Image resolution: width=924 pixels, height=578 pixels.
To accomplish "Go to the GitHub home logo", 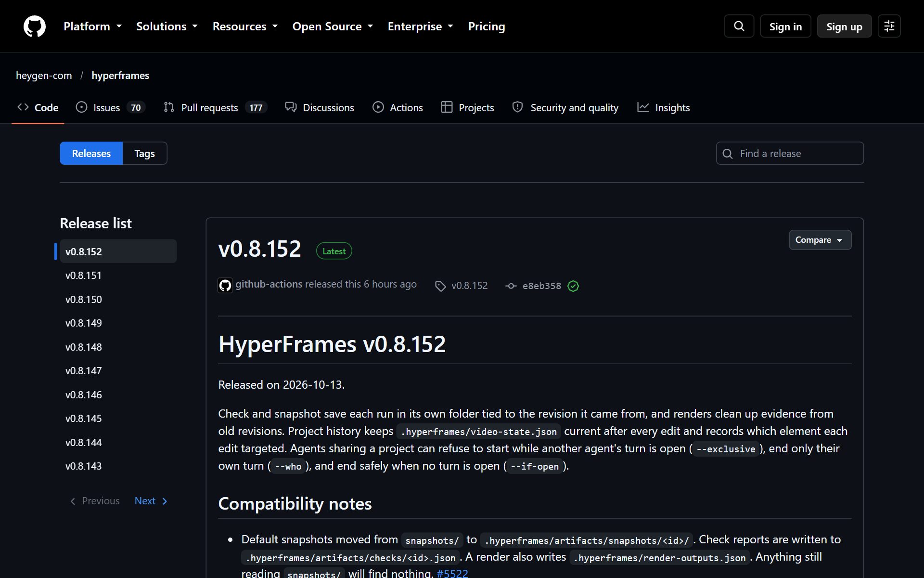I will 35,26.
